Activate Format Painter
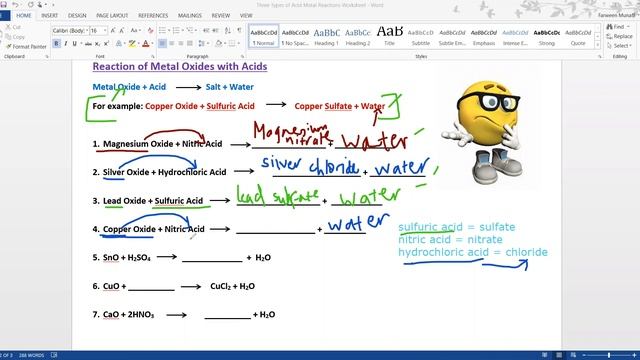The height and width of the screenshot is (360, 640). coord(27,47)
